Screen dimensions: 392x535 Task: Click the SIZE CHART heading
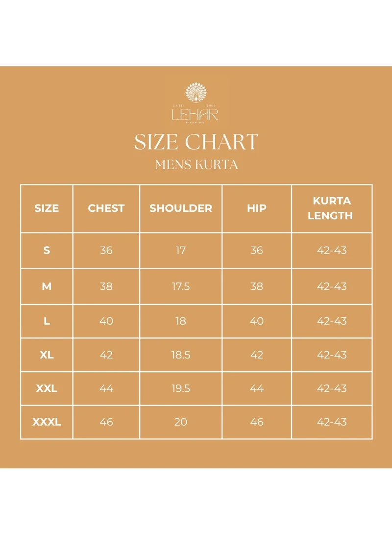(x=196, y=142)
